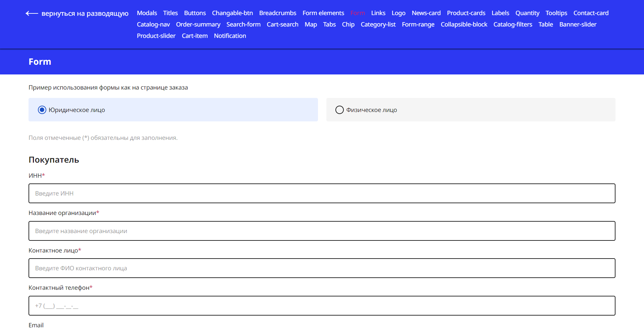Open the Collapsible-block component page
The height and width of the screenshot is (332, 644).
(464, 24)
